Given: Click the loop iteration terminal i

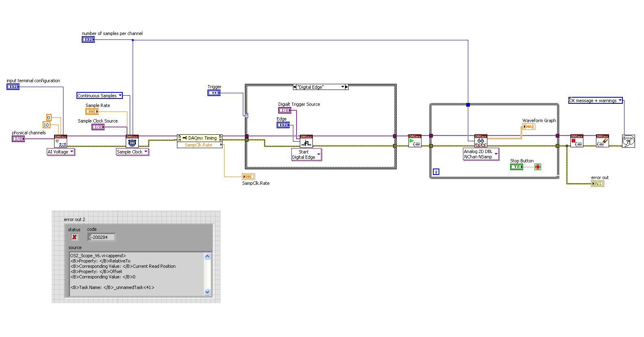Looking at the screenshot, I should click(436, 172).
